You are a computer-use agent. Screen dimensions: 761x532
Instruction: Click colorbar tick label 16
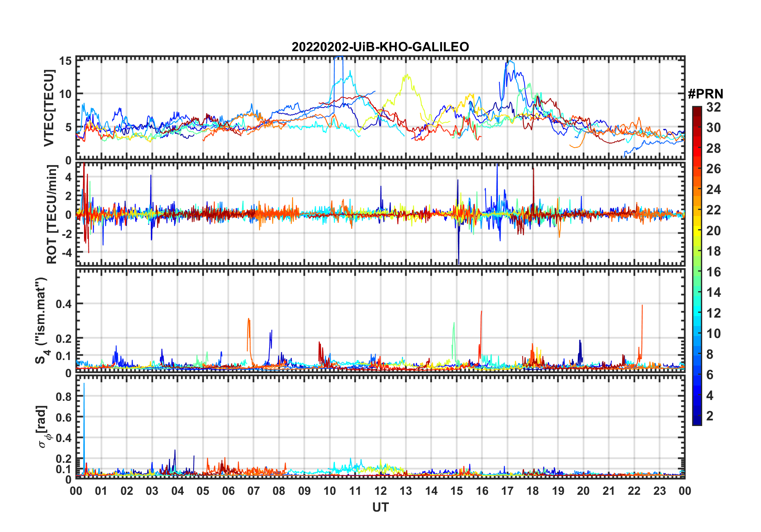pos(713,272)
